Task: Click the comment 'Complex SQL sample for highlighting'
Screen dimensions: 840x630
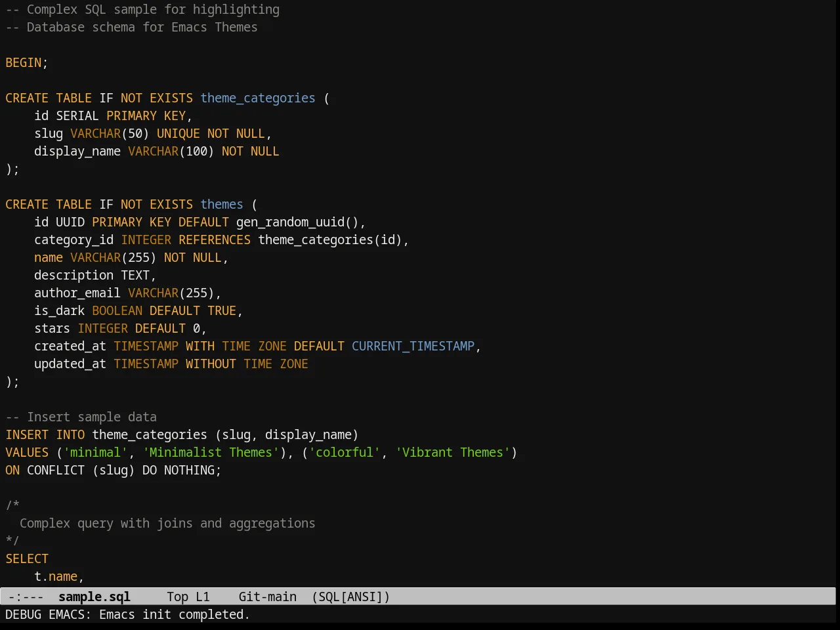Action: 153,9
